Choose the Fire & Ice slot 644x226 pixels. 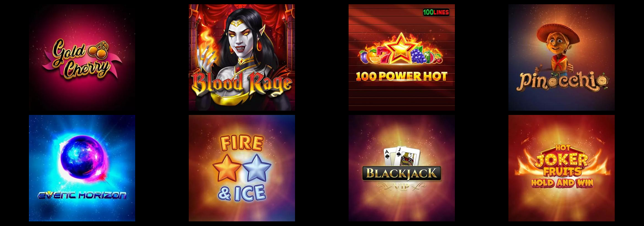242,168
